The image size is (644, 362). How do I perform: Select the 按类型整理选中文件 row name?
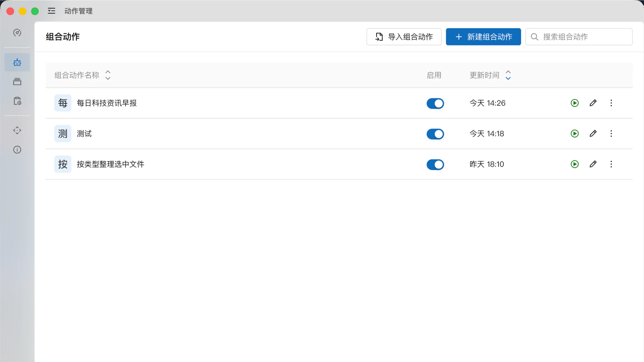pos(110,164)
